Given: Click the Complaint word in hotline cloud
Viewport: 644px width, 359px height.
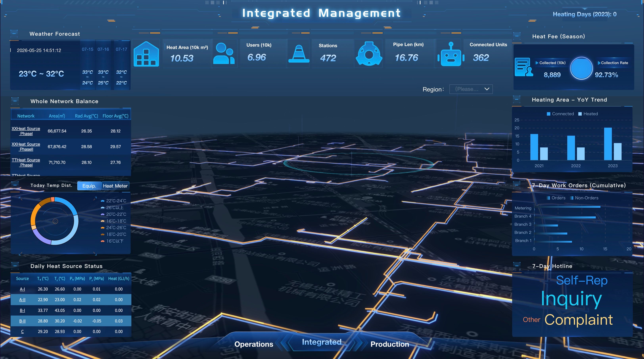Looking at the screenshot, I should [x=579, y=320].
